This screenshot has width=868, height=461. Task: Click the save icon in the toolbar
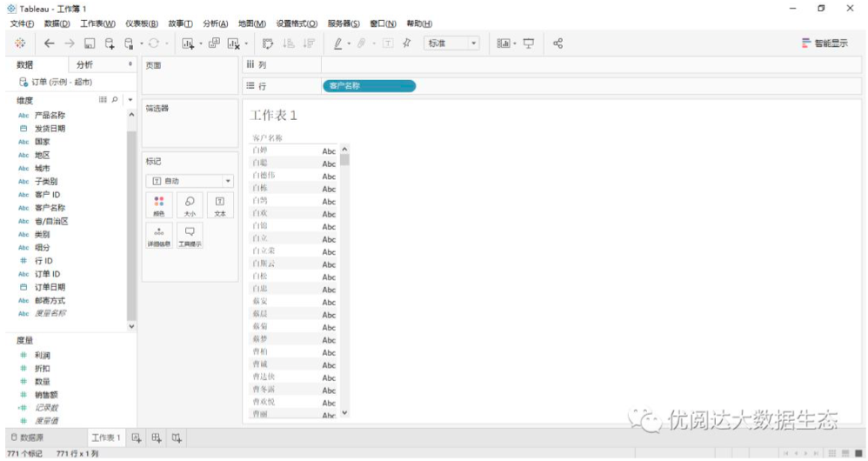click(x=90, y=43)
